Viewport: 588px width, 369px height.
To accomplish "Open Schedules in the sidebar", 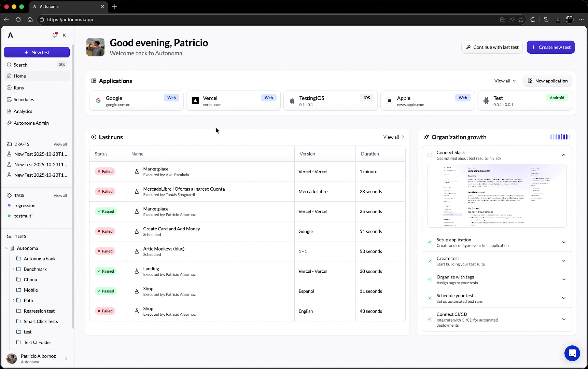I will [x=24, y=99].
